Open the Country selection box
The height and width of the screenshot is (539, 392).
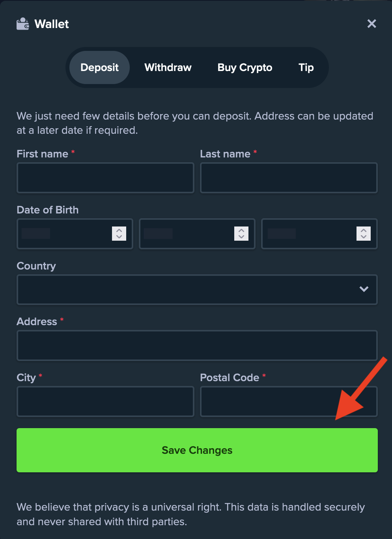click(x=197, y=290)
